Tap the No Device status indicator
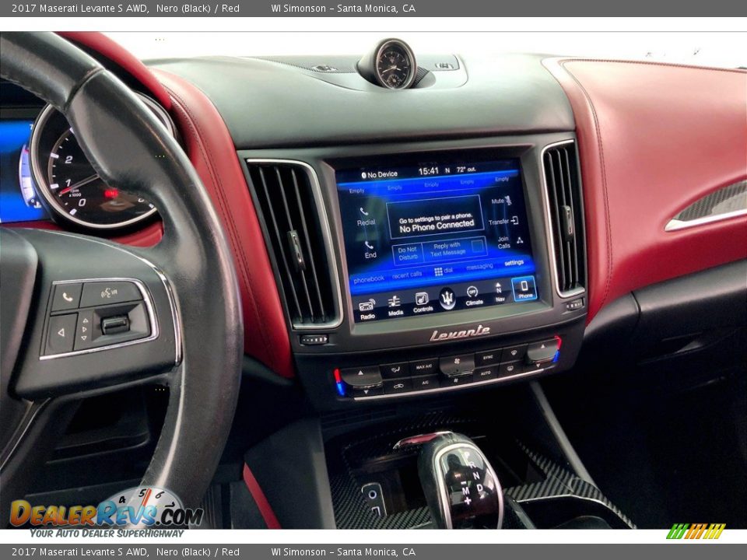Screen dimensions: 747x560 point(379,174)
